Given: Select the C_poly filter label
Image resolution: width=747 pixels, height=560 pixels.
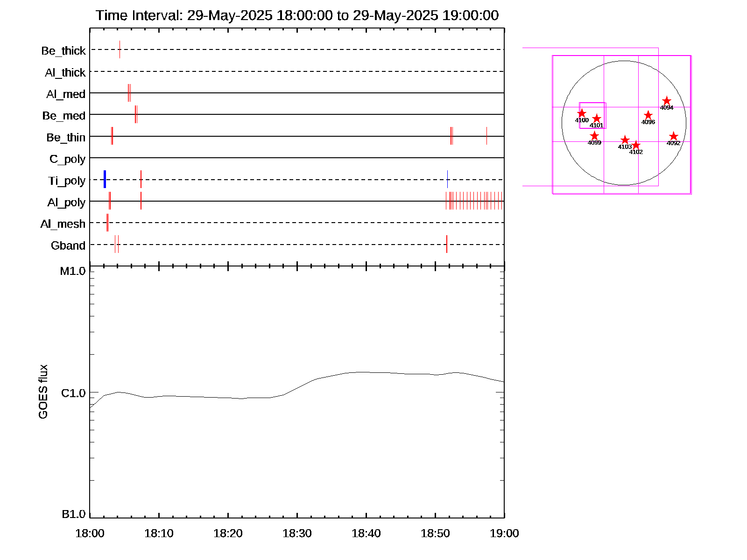Looking at the screenshot, I should 68,159.
